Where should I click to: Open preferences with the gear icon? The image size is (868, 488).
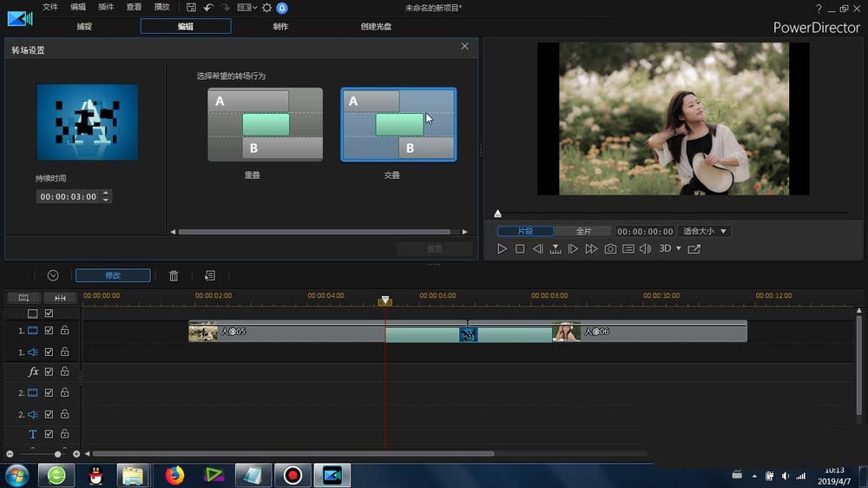click(x=266, y=8)
